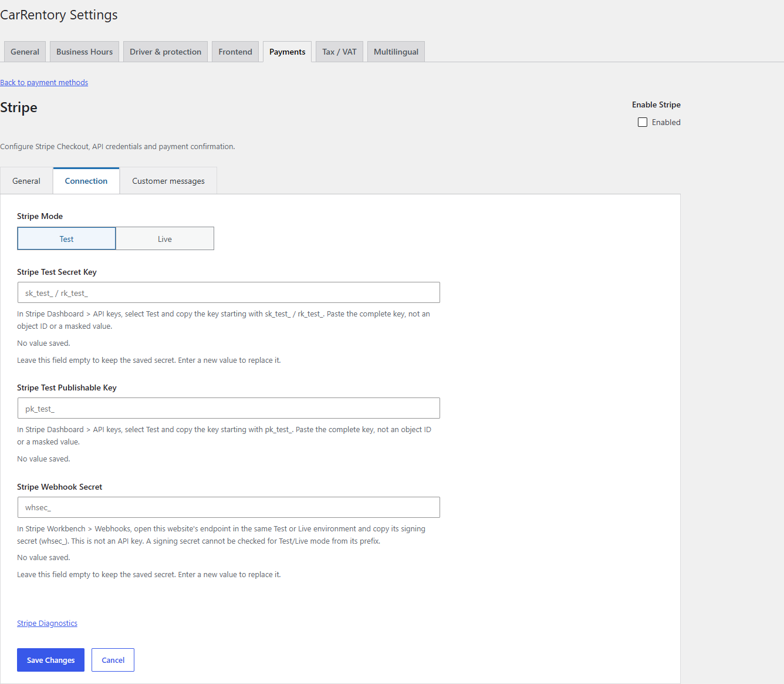Open the Tax / VAT tab
The image size is (784, 684).
[x=339, y=52]
